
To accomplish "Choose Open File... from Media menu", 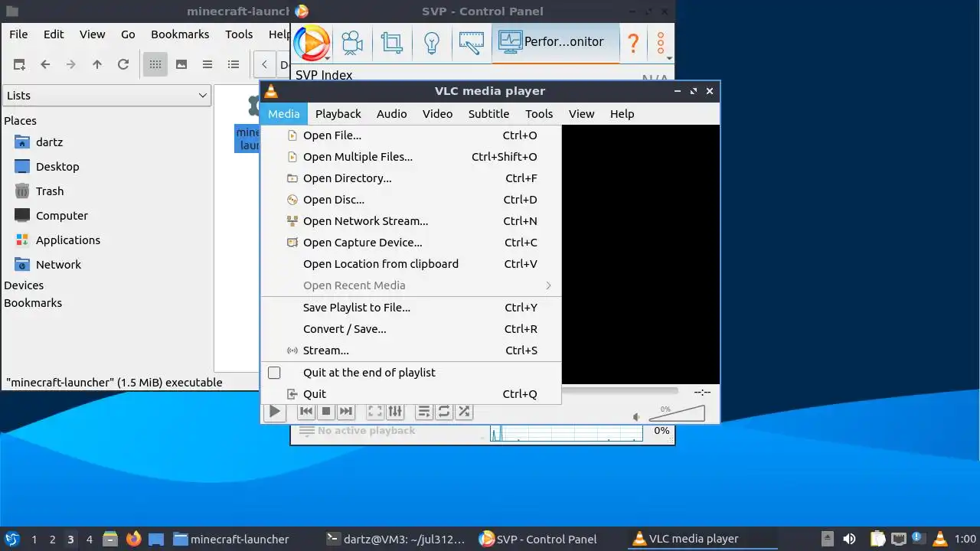I will click(x=411, y=135).
